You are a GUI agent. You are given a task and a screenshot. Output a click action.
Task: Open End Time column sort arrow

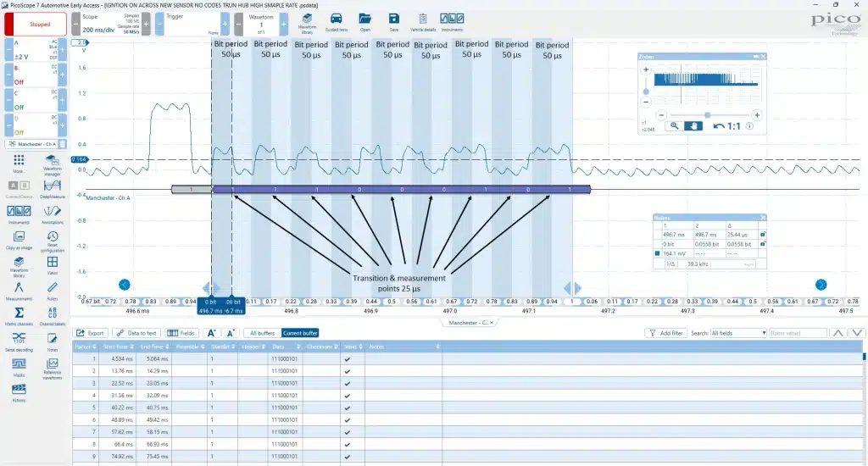(167, 347)
